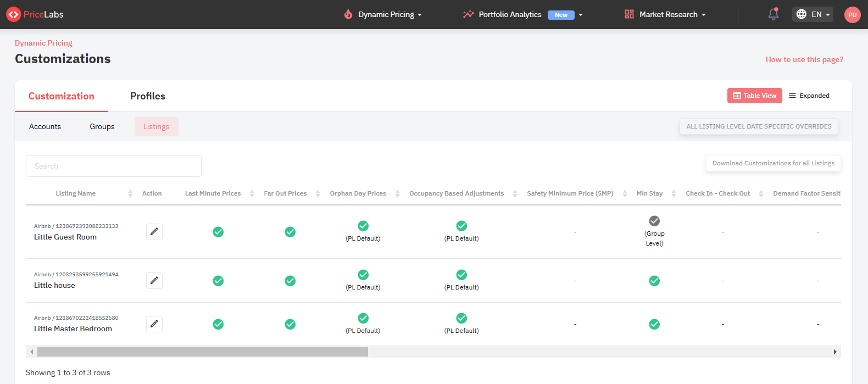
Task: Sort by Last Minute Prices column arrows
Action: click(252, 193)
